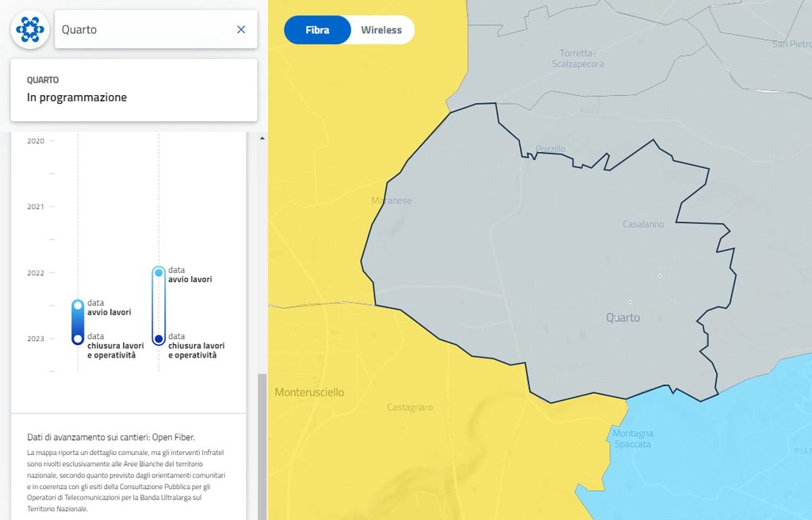
Task: Click into the Quarto search field
Action: pyautogui.click(x=143, y=29)
